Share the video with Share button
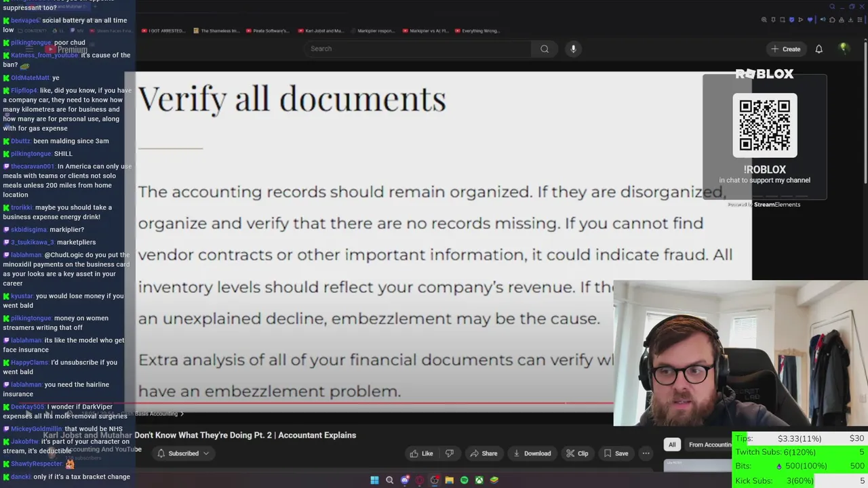Screen dimensions: 868x488 pyautogui.click(x=484, y=453)
